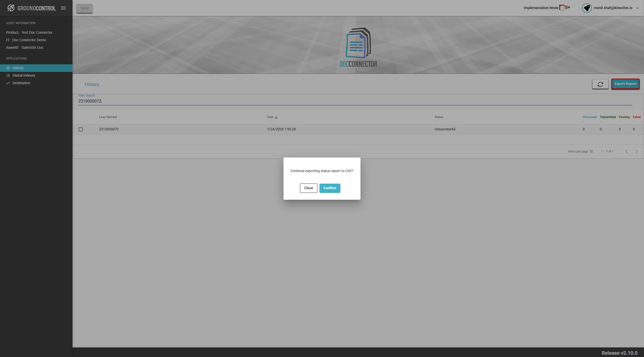Click the user rocket avatar icon

pyautogui.click(x=587, y=8)
